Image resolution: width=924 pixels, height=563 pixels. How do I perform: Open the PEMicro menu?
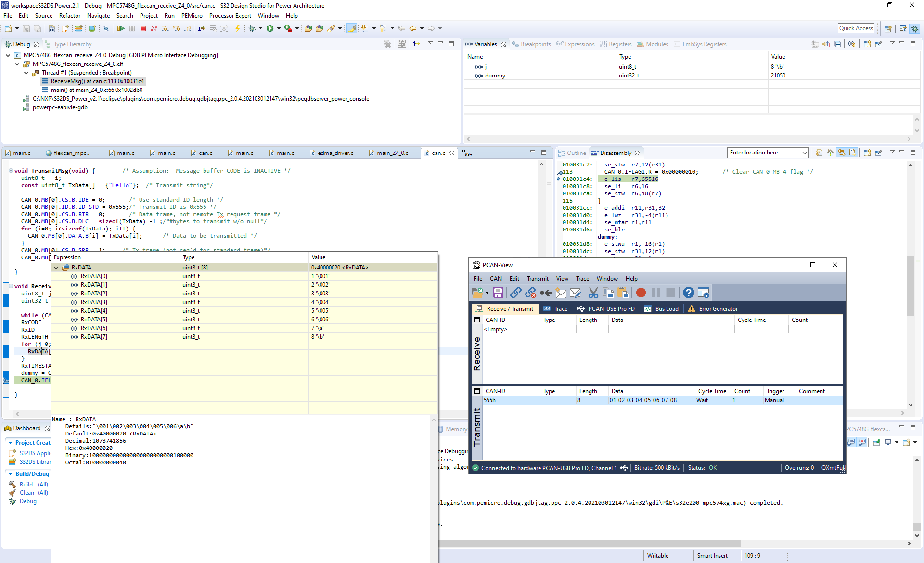click(192, 16)
